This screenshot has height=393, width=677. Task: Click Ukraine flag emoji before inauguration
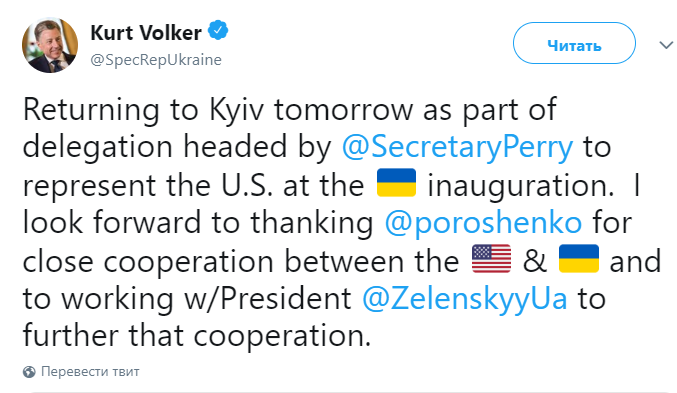396,183
